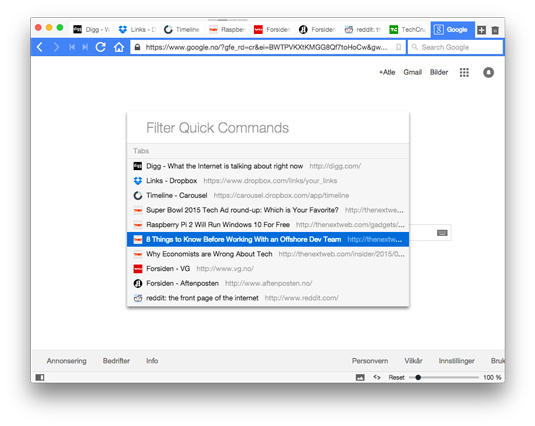This screenshot has width=535, height=426.
Task: Select 8 Things to Know highlighted entry
Action: pyautogui.click(x=268, y=239)
